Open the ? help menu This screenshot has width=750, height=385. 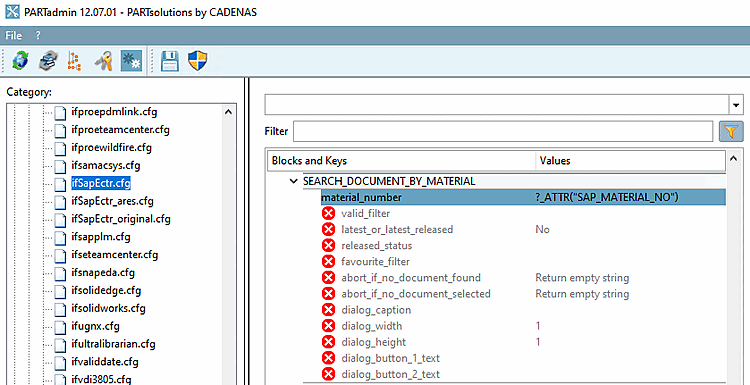click(x=38, y=36)
